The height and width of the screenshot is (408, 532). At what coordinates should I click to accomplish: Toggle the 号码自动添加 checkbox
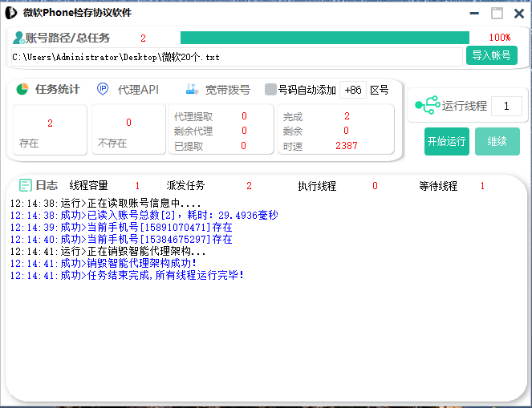click(x=270, y=90)
